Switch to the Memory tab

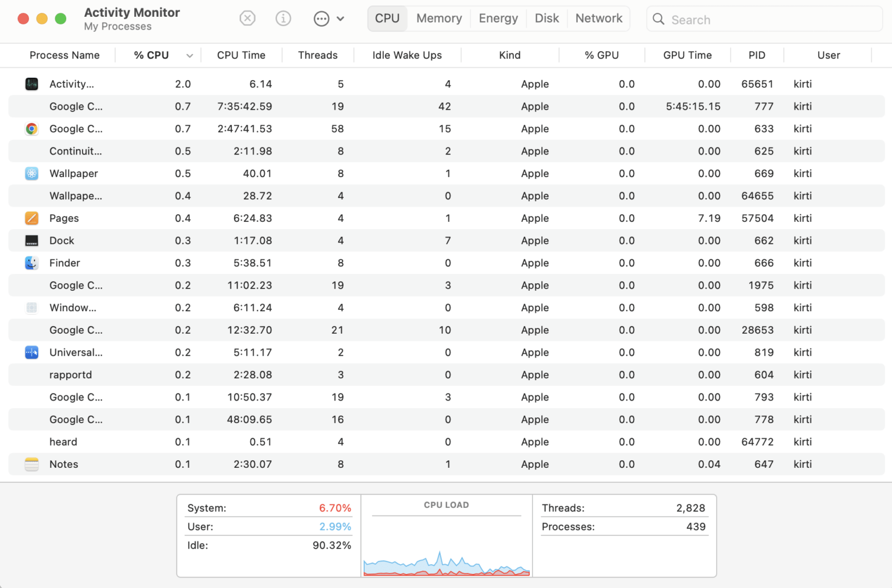click(439, 19)
